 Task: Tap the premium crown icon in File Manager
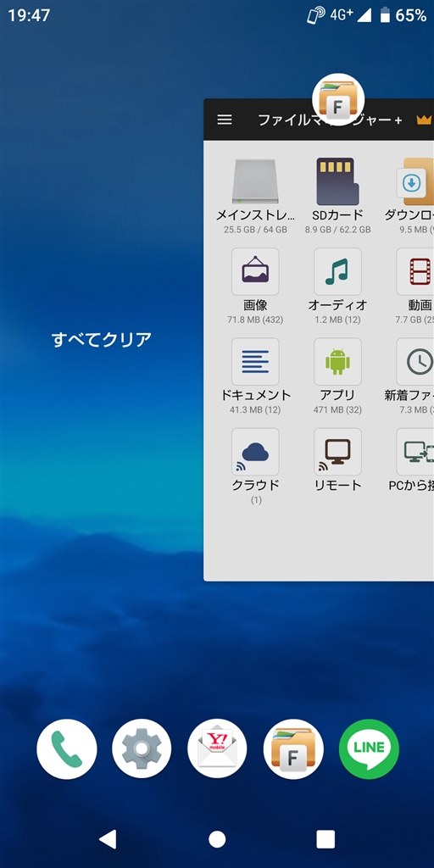(424, 120)
